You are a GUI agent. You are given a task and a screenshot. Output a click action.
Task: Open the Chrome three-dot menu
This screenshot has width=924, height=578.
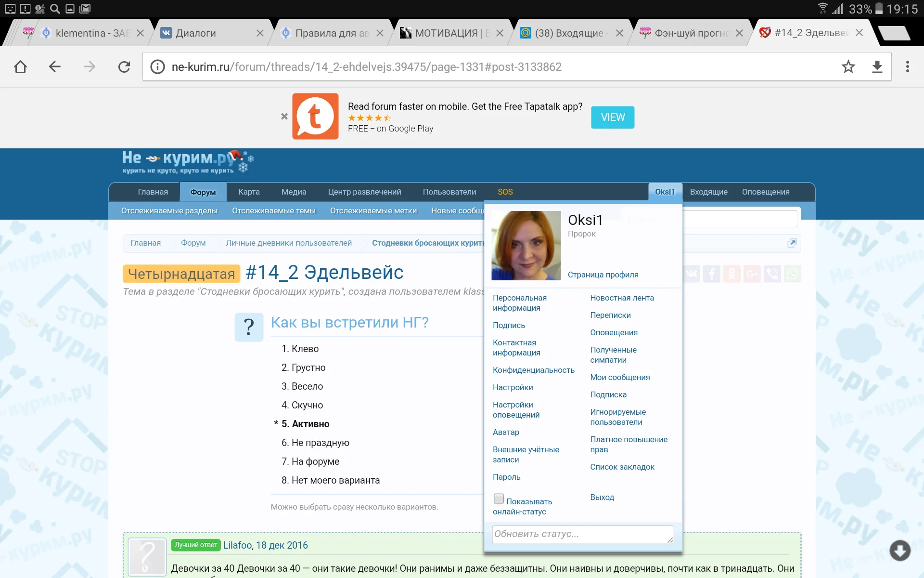[x=907, y=67]
